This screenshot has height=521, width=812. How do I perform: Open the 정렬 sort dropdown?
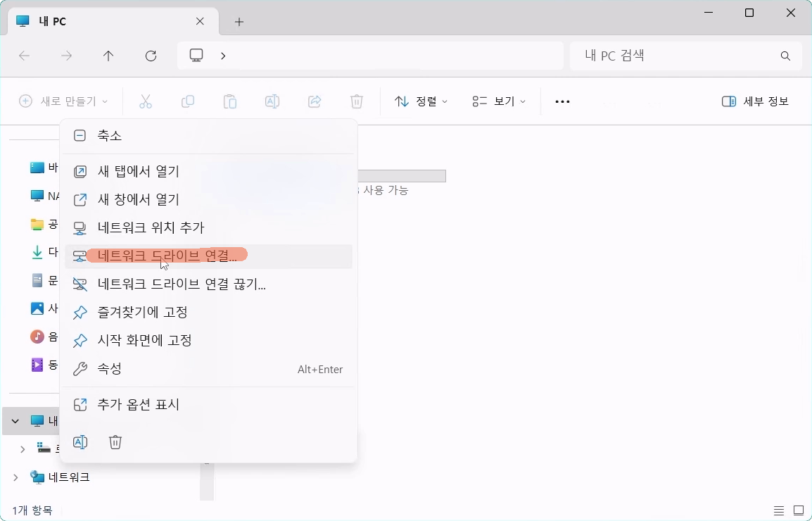[x=421, y=101]
